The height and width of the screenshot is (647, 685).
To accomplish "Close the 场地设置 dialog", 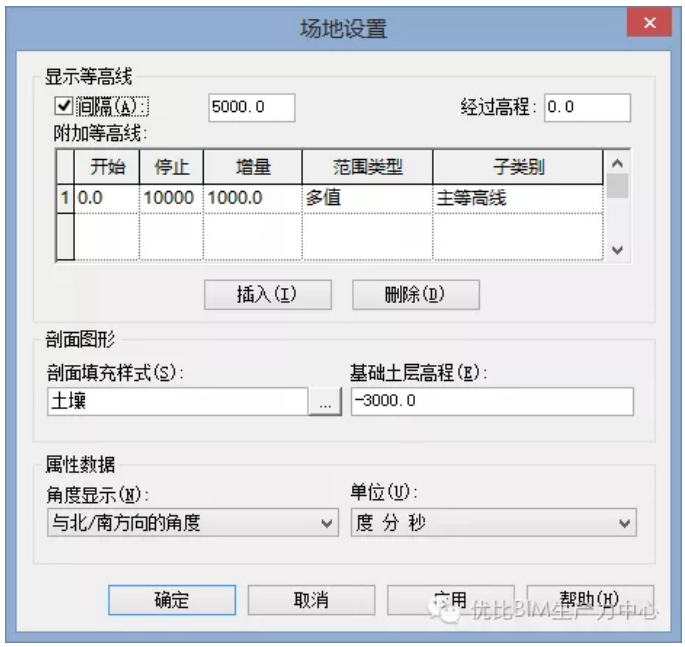I will [649, 23].
